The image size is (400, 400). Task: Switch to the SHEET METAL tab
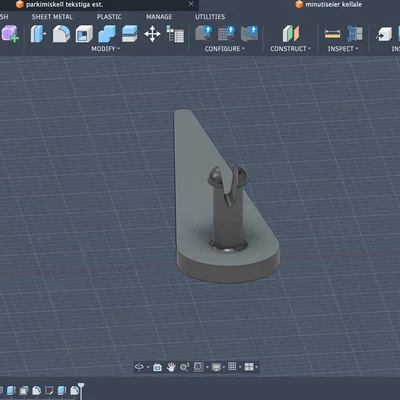[52, 17]
